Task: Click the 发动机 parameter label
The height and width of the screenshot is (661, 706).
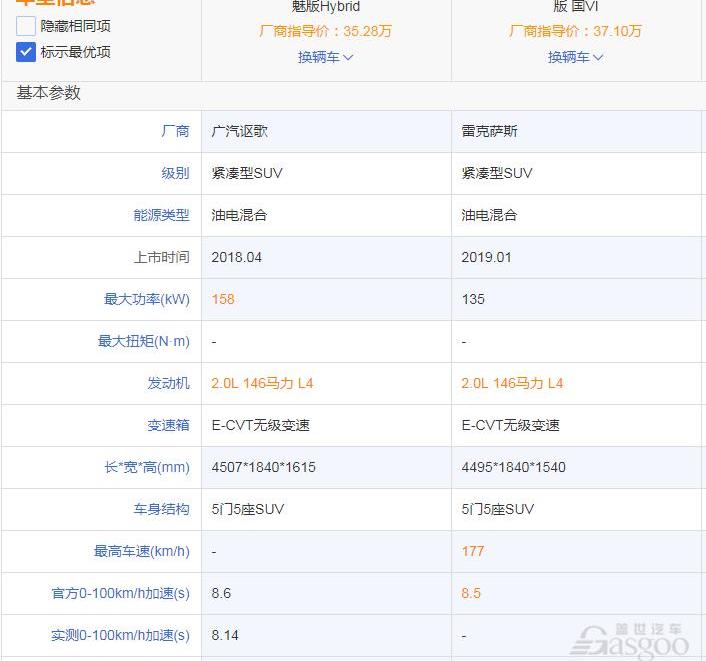Action: coord(168,383)
